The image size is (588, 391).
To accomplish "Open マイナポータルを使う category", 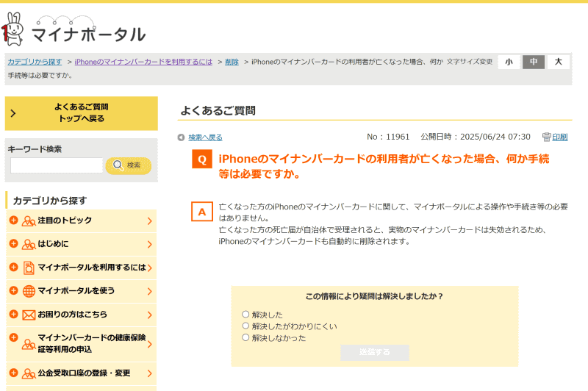I will click(81, 291).
